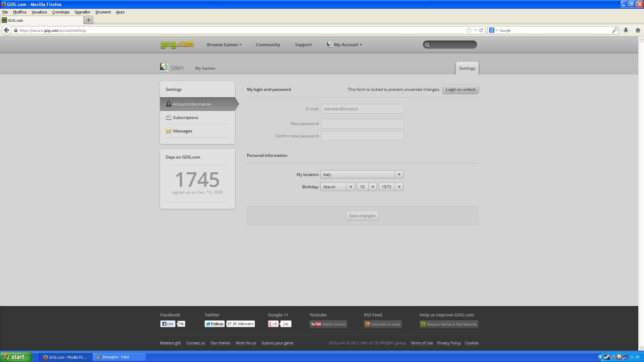Click the Contact us footer link
644x362 pixels.
coord(196,343)
